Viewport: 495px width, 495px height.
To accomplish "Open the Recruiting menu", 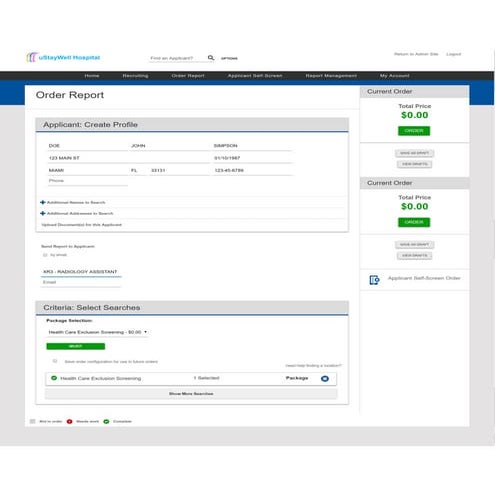I will click(x=135, y=76).
